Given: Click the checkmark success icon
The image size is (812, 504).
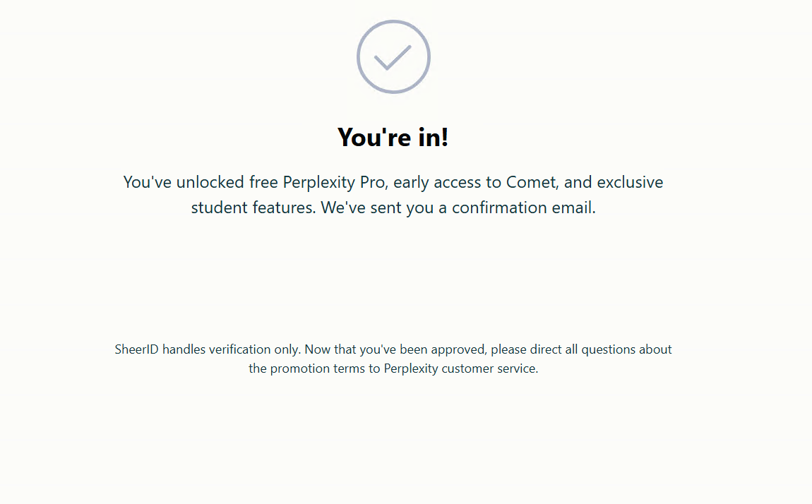Looking at the screenshot, I should [393, 56].
